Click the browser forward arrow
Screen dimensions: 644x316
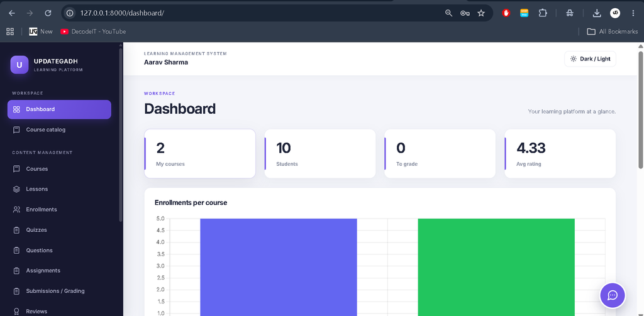(x=30, y=13)
